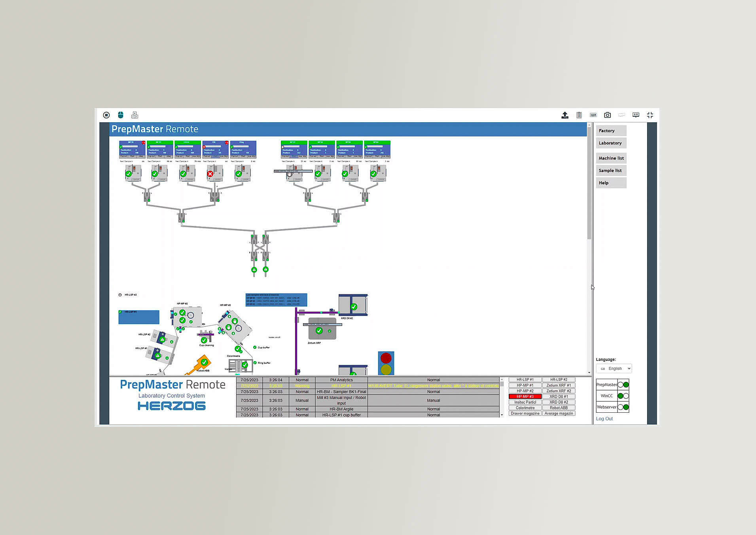Select the red HP-MP #3 machine button
756x535 pixels.
click(525, 397)
